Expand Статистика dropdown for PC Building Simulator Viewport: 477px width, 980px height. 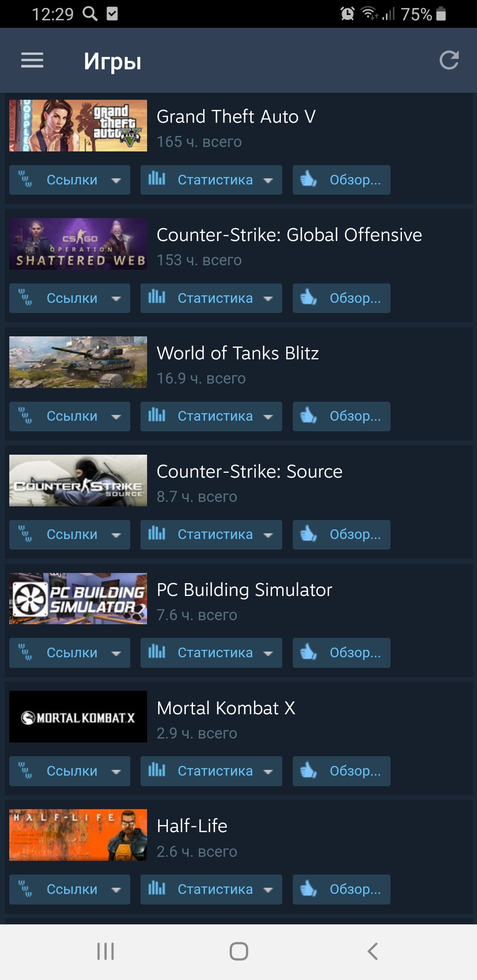(211, 653)
